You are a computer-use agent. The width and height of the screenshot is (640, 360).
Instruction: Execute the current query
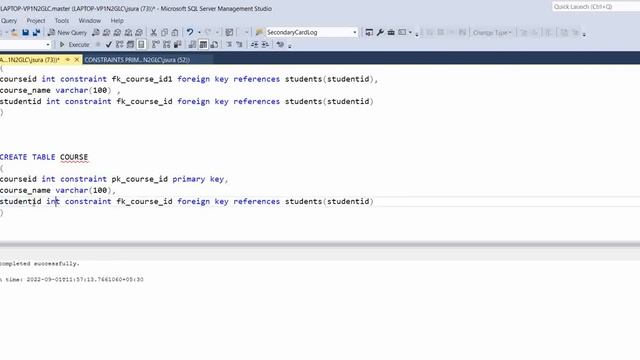(75, 44)
